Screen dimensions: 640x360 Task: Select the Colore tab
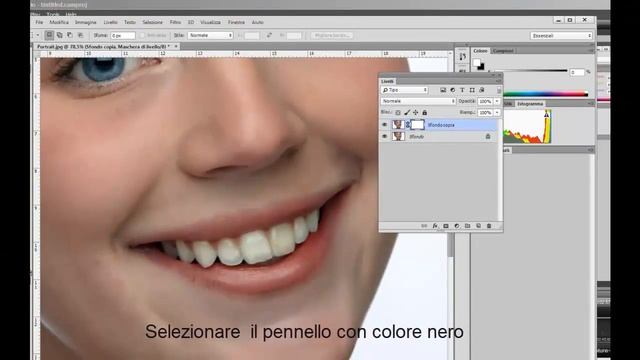click(x=480, y=51)
